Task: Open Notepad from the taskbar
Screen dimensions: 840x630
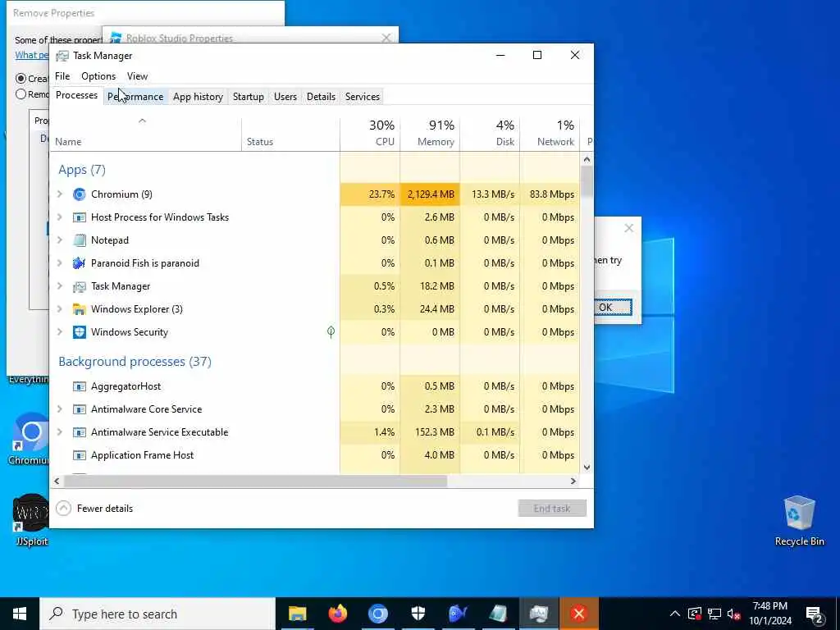Action: tap(498, 614)
